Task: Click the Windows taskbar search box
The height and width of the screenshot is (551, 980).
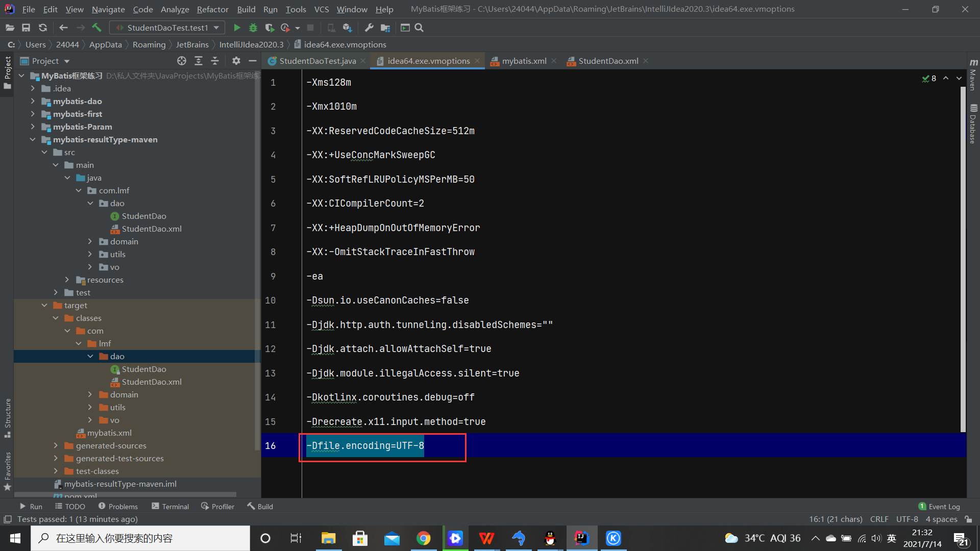Action: point(140,538)
